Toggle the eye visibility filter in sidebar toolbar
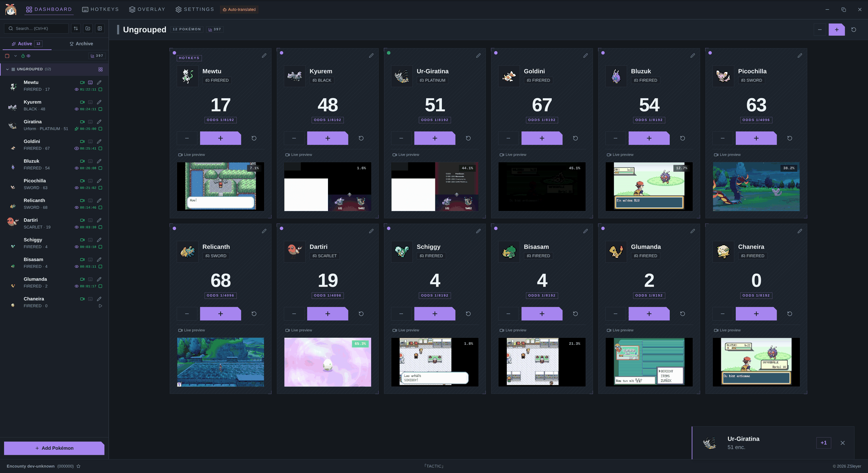 [x=28, y=56]
